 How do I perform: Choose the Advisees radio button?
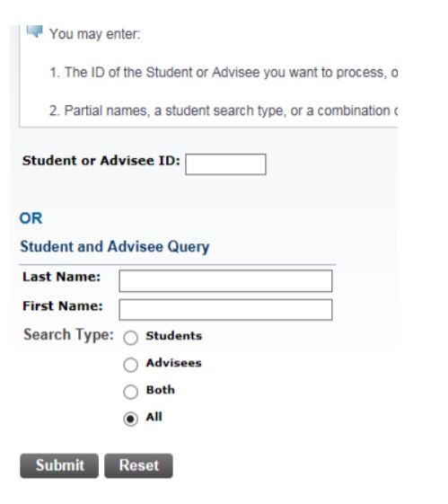coord(131,365)
